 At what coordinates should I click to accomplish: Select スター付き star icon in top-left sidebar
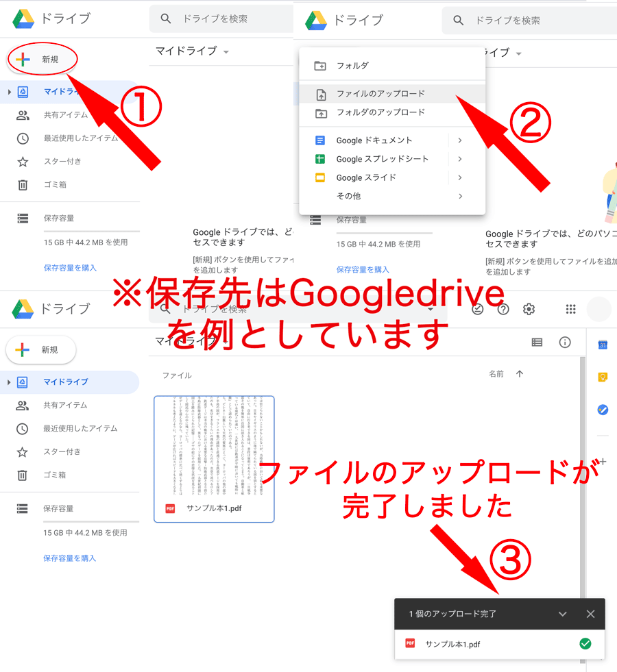(x=23, y=162)
